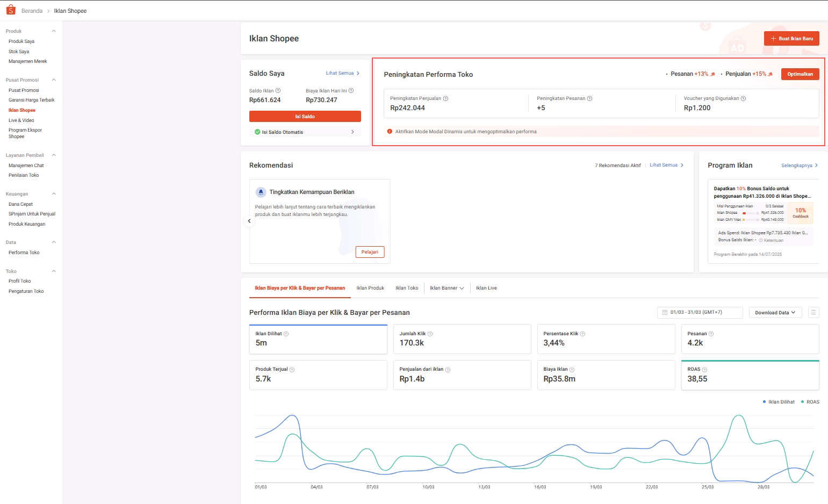Collapse the Data sidebar section
Viewport: 828px width, 504px height.
coord(54,242)
